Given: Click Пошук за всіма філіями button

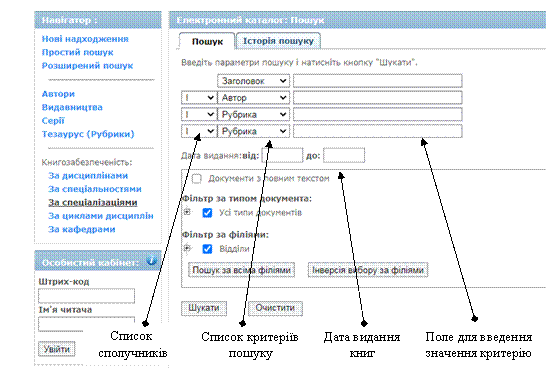Looking at the screenshot, I should pyautogui.click(x=242, y=270).
